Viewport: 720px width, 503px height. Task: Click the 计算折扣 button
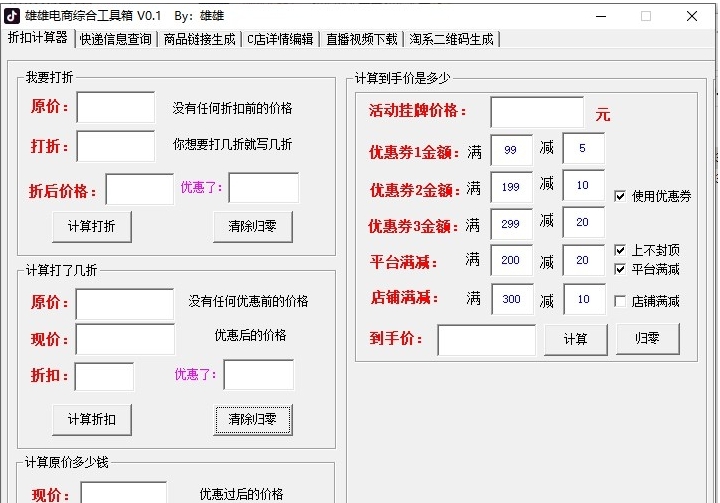click(92, 419)
